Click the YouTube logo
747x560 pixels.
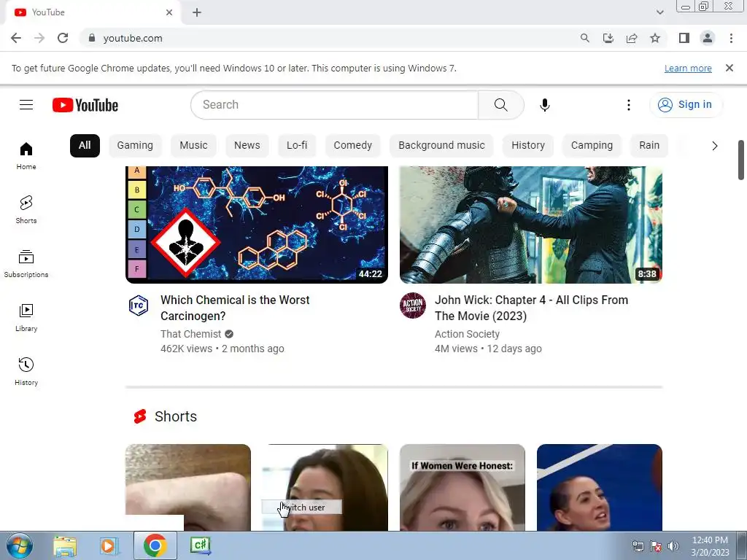tap(85, 105)
